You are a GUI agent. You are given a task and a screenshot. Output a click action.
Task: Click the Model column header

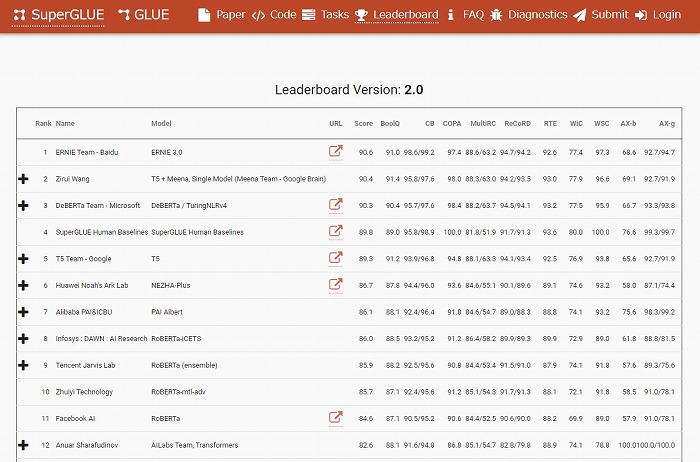pyautogui.click(x=161, y=124)
